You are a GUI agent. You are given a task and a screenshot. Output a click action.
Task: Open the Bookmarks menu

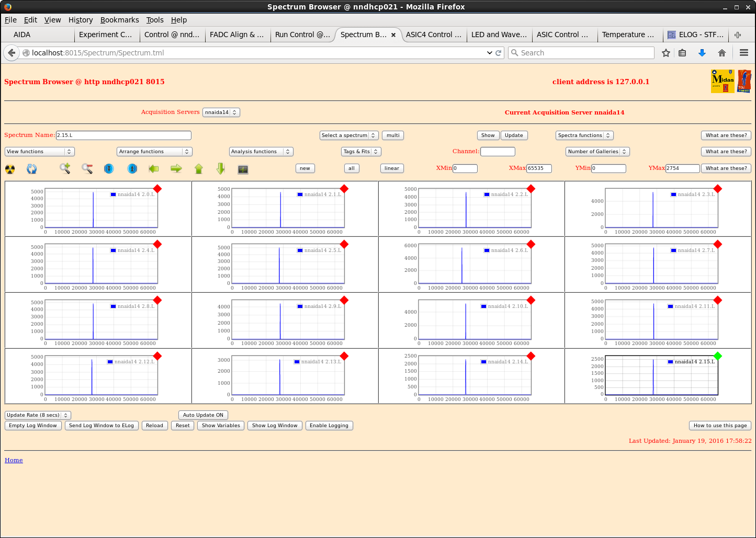click(119, 20)
